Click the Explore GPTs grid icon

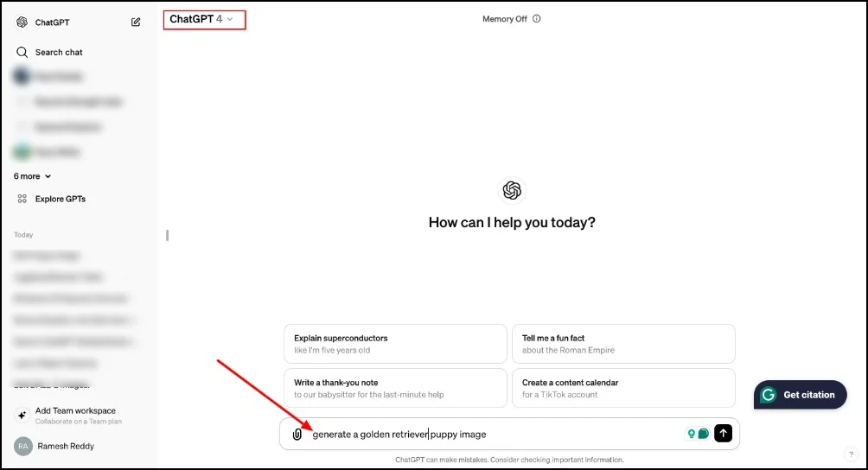(22, 199)
